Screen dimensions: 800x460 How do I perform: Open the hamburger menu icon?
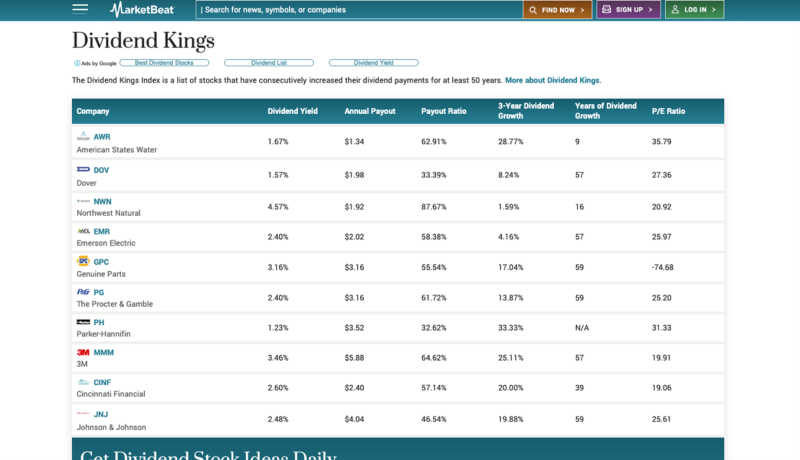point(80,9)
